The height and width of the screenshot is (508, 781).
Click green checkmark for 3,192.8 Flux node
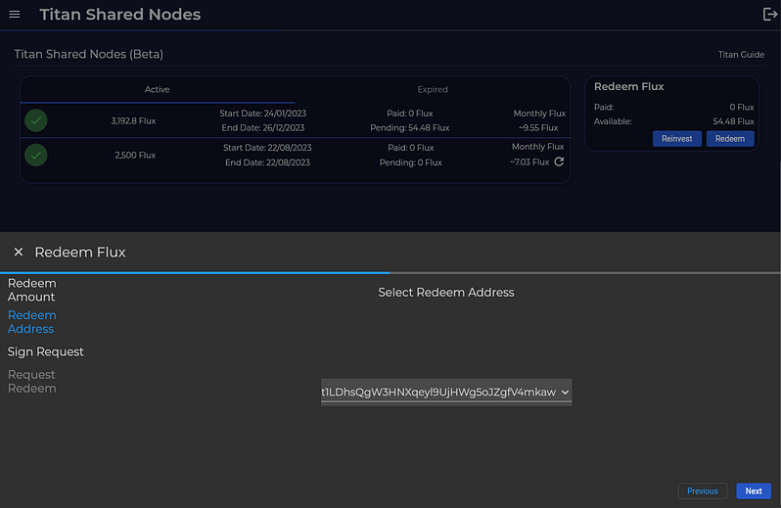click(x=36, y=121)
